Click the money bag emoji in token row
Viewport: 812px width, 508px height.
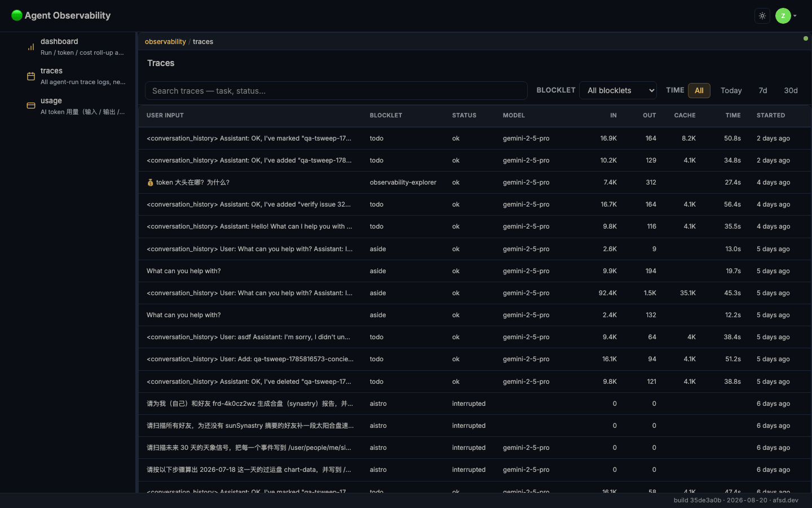click(x=150, y=182)
